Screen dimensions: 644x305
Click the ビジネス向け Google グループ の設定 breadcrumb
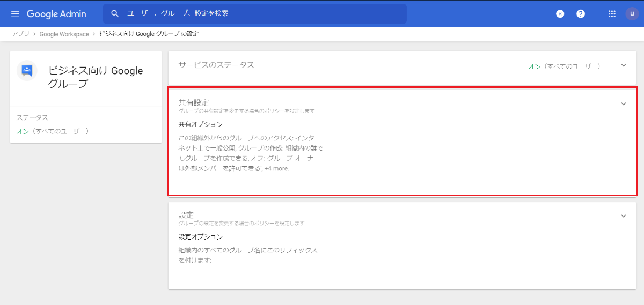pyautogui.click(x=149, y=34)
